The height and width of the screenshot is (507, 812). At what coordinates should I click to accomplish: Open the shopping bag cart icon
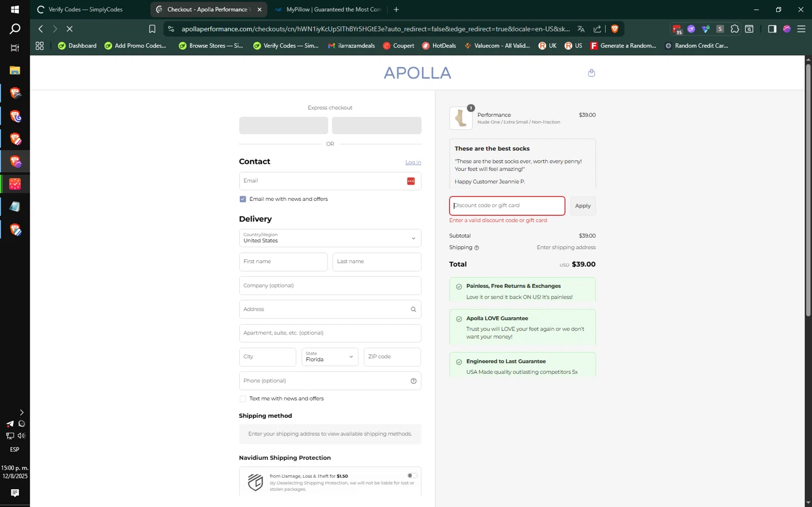click(x=591, y=73)
